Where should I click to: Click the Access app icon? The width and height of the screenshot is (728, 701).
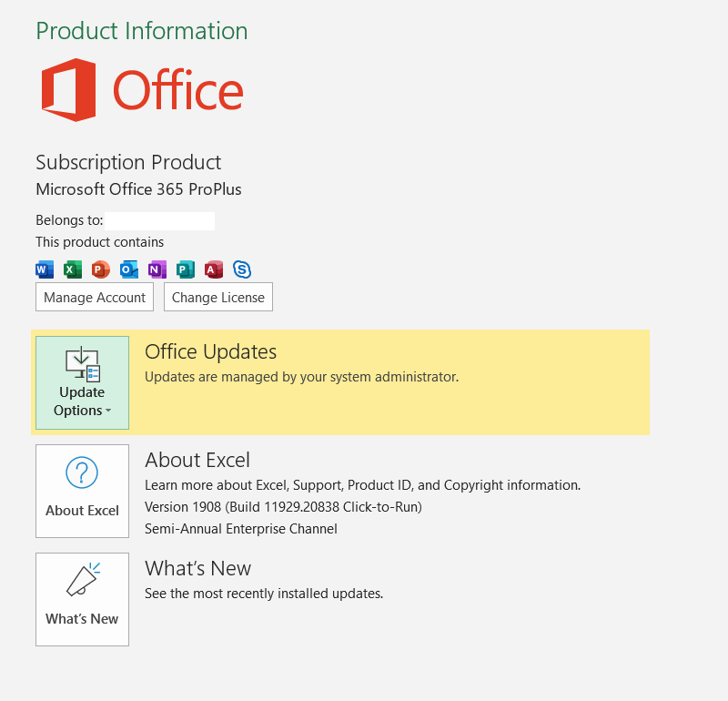click(214, 269)
